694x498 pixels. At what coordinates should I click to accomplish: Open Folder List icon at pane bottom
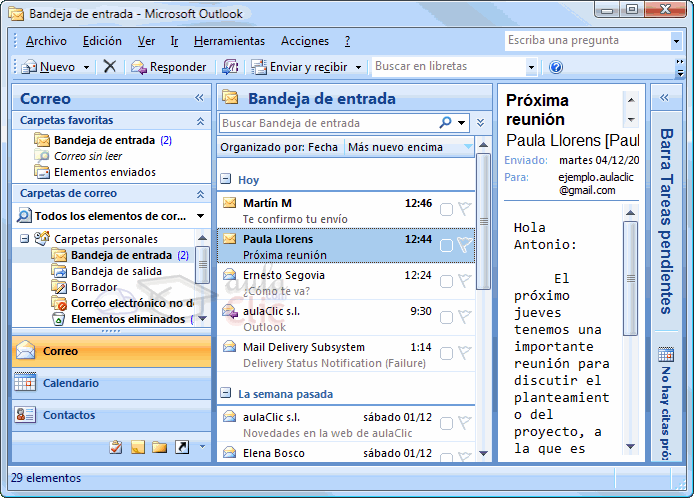[159, 447]
